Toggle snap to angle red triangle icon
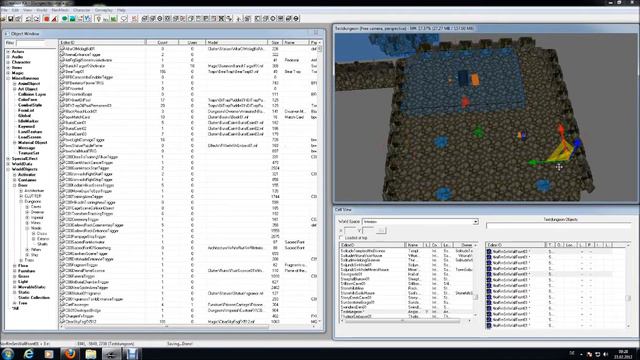This screenshot has height=360, width=640. point(54,19)
